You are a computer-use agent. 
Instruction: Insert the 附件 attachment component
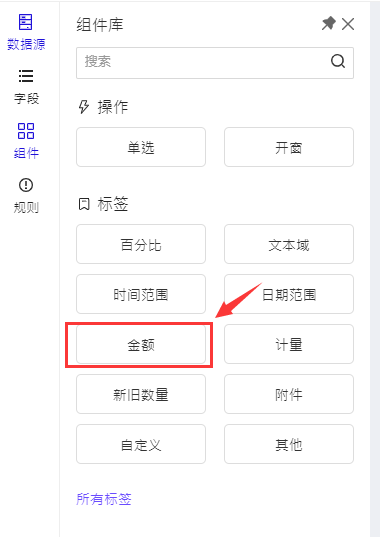(x=289, y=394)
